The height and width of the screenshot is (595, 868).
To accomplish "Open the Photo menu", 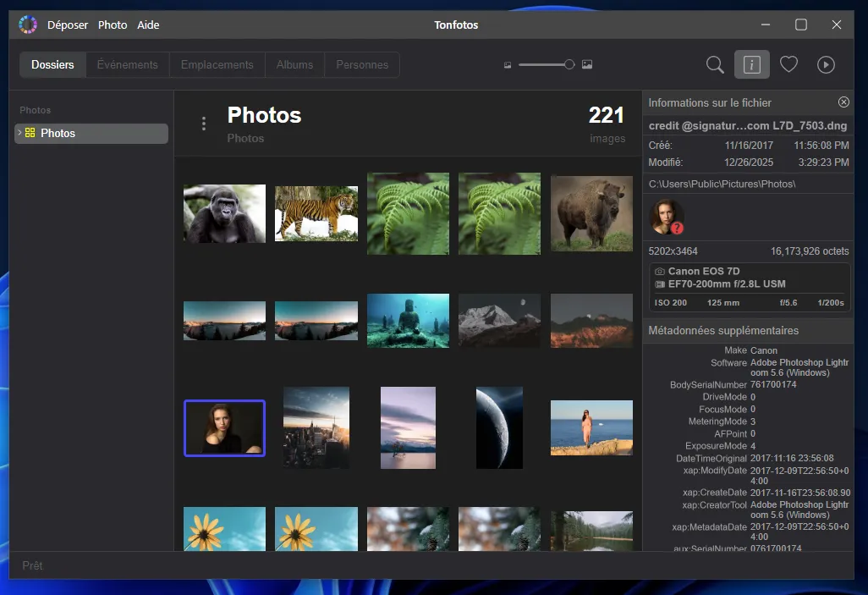I will point(113,25).
